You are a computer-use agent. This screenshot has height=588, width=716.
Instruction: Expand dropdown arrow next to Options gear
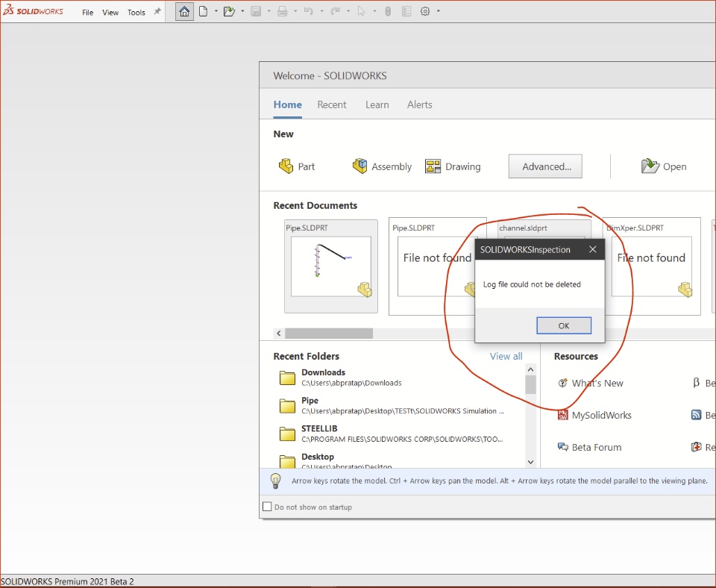tap(439, 11)
